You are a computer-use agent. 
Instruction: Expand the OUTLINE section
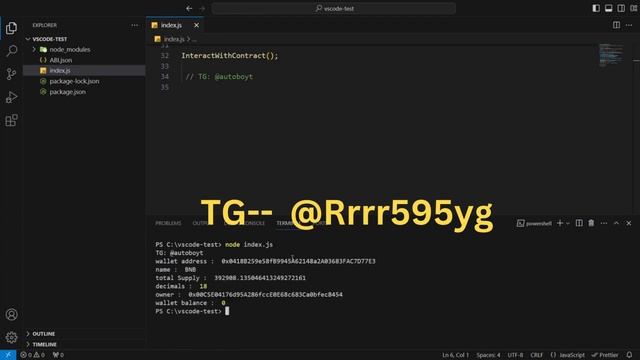coord(43,334)
